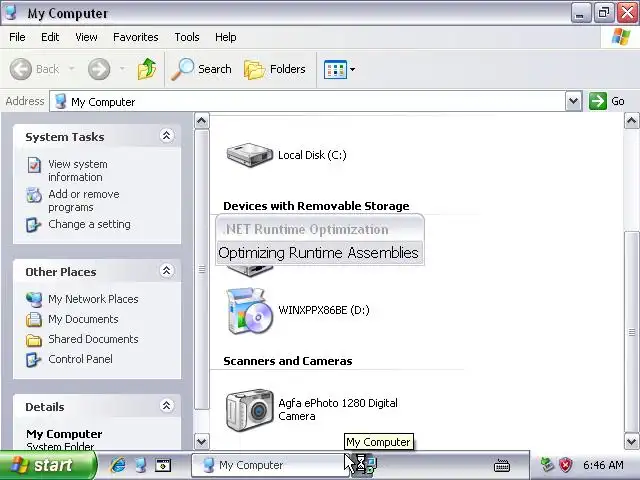
Task: Click View system information link
Action: (78, 170)
